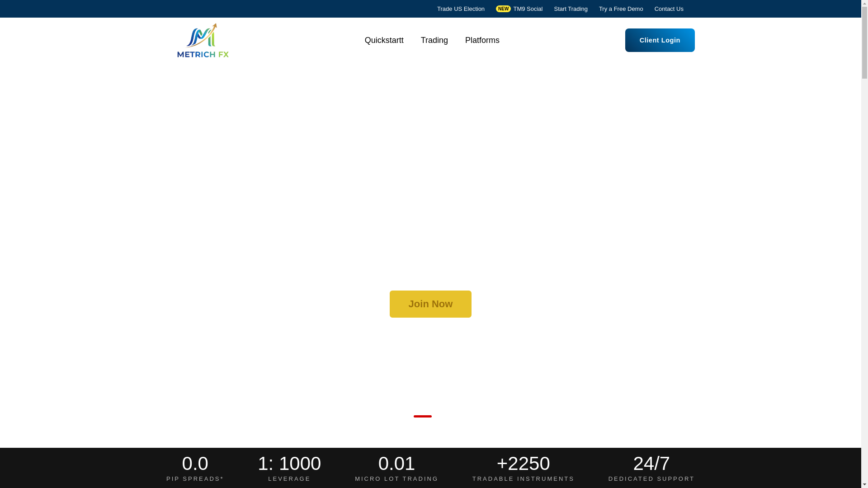The width and height of the screenshot is (868, 488).
Task: Click the PIP SPREADS* label
Action: point(195,479)
